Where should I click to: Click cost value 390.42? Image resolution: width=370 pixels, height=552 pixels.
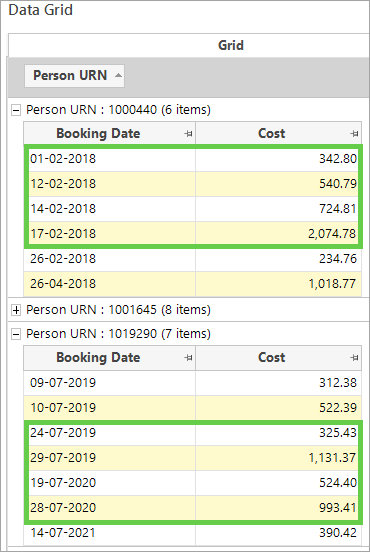[338, 533]
